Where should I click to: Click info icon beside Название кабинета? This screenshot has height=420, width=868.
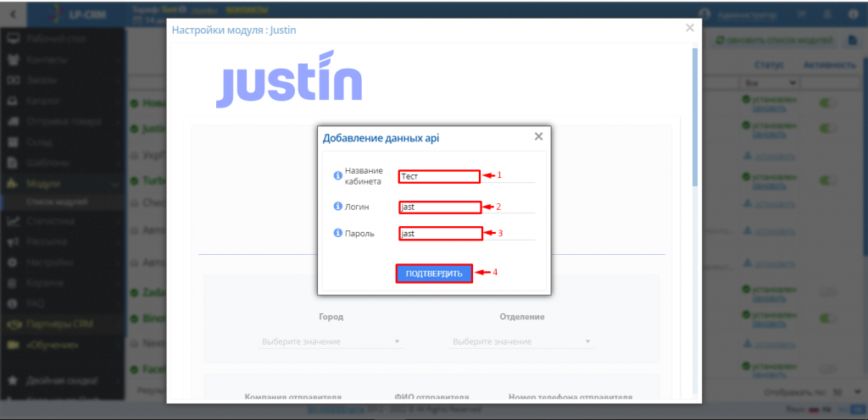pos(337,176)
